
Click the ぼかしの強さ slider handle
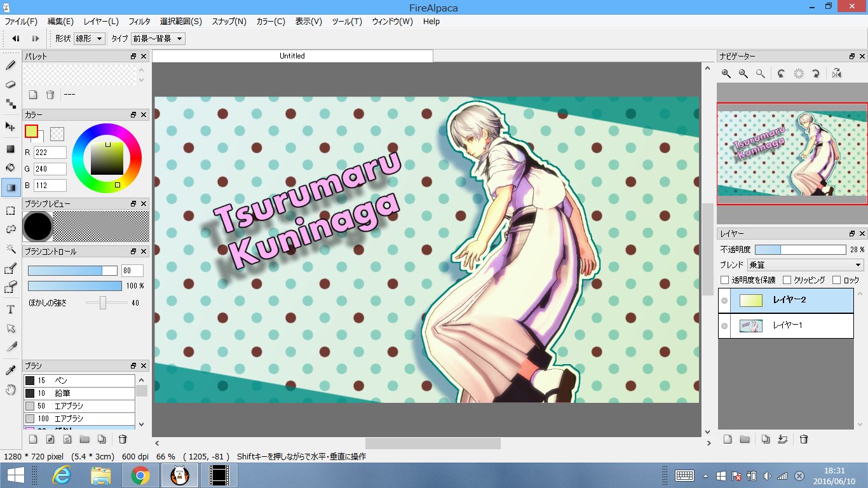point(103,303)
